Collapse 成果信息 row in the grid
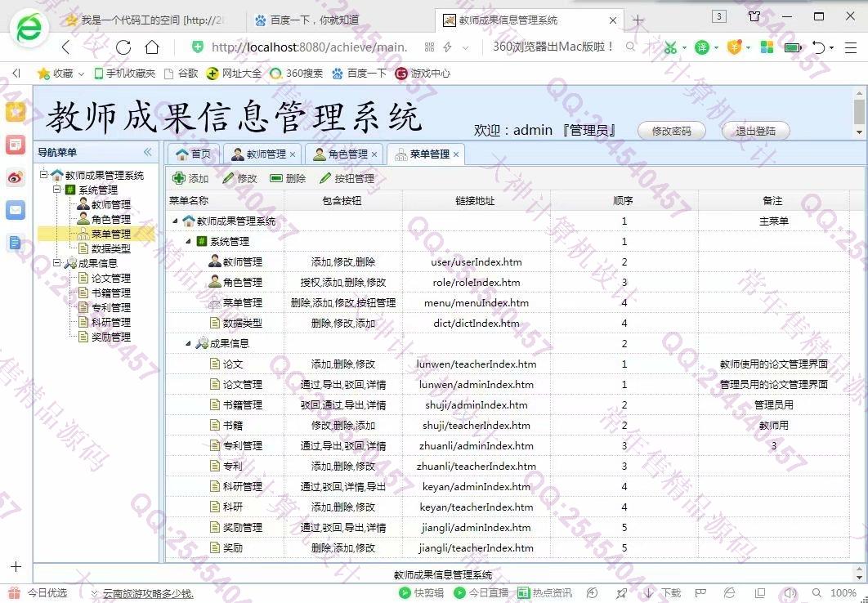This screenshot has width=868, height=603. [x=188, y=343]
